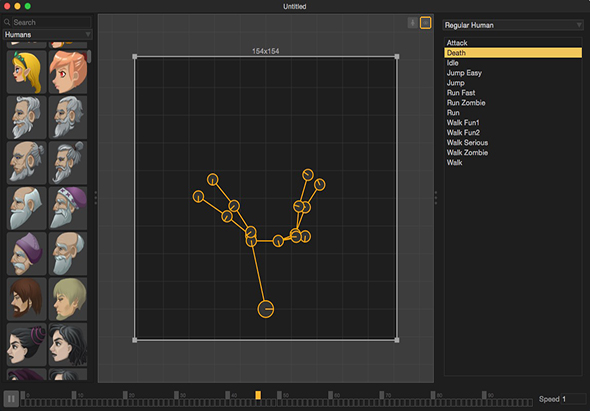The height and width of the screenshot is (411, 590).
Task: Click the canvas top-left corner handle
Action: pyautogui.click(x=135, y=57)
